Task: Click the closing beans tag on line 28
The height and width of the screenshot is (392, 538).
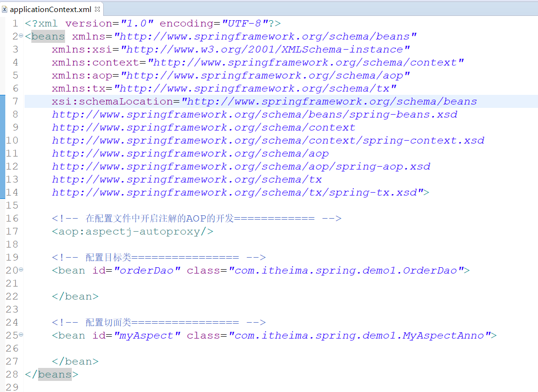Action: (52, 375)
